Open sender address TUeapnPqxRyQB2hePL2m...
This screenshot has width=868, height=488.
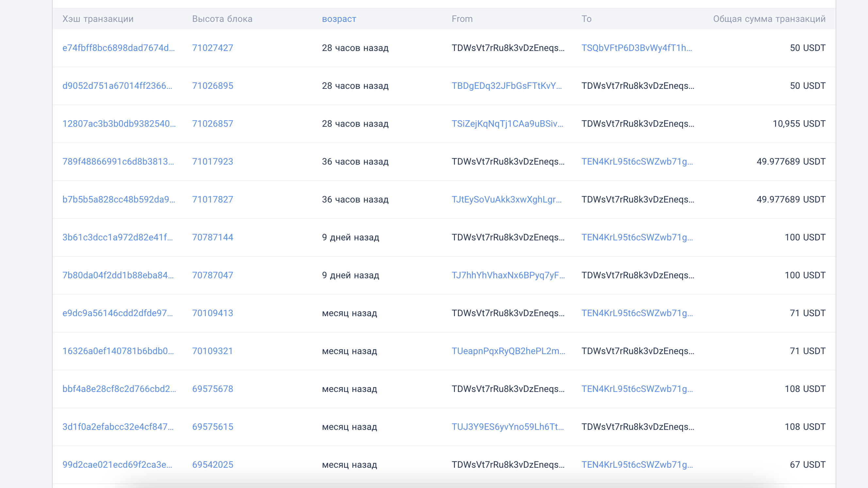coord(509,351)
